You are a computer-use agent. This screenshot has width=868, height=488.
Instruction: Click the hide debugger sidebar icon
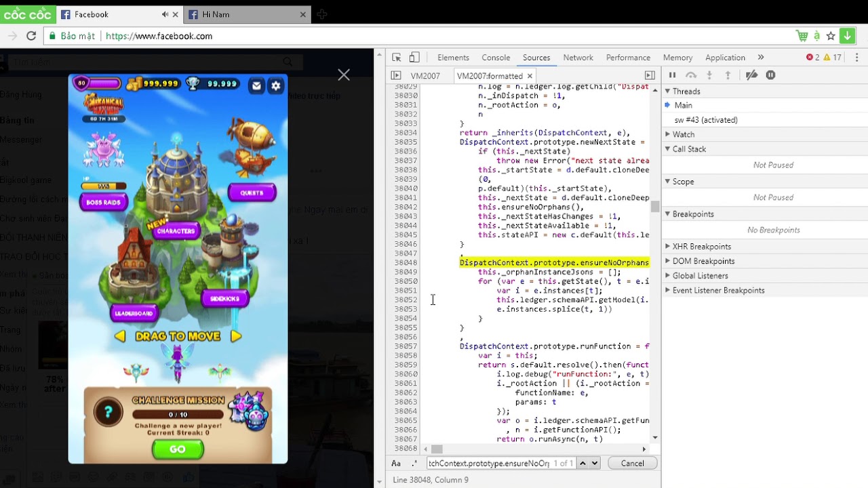pyautogui.click(x=650, y=75)
